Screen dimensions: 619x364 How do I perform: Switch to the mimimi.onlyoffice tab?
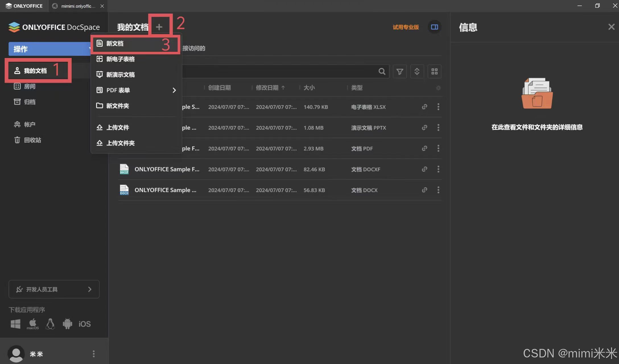[77, 6]
